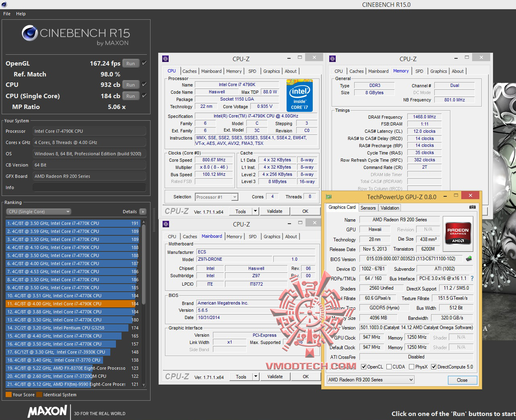Click OK in the CPU tab window
Viewport: 516px width, 420px height.
(305, 211)
